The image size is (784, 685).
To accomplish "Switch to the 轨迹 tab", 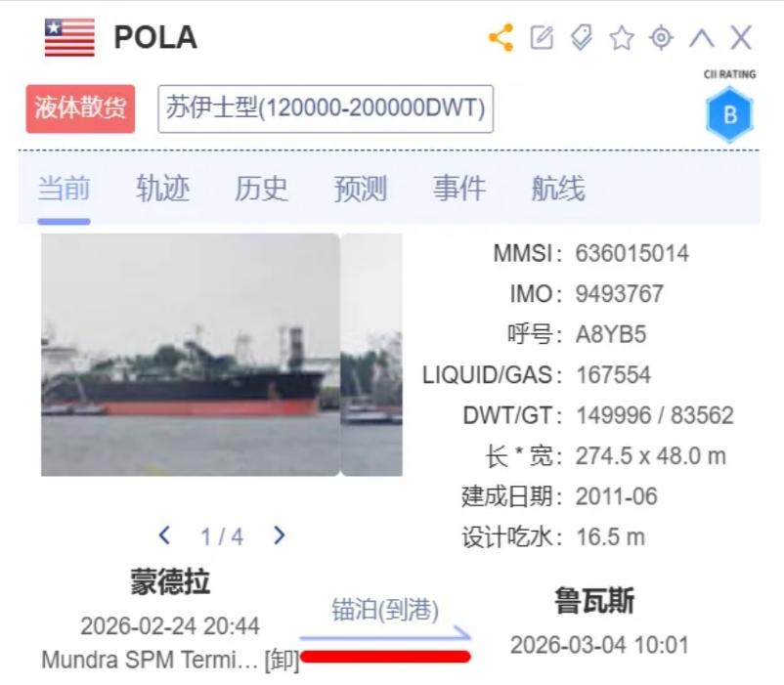I will point(162,189).
